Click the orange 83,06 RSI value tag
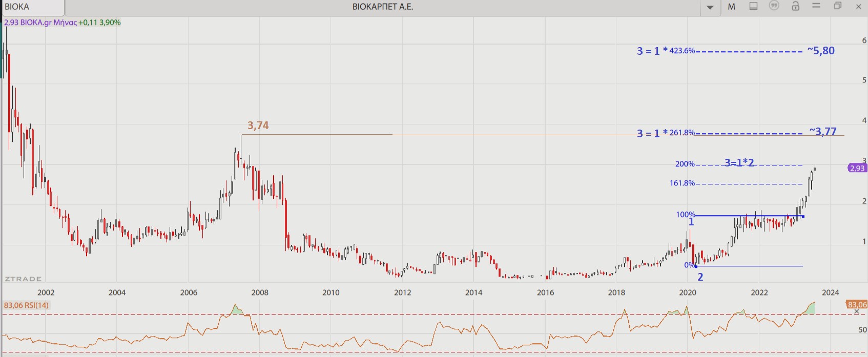The height and width of the screenshot is (357, 868). point(857,304)
